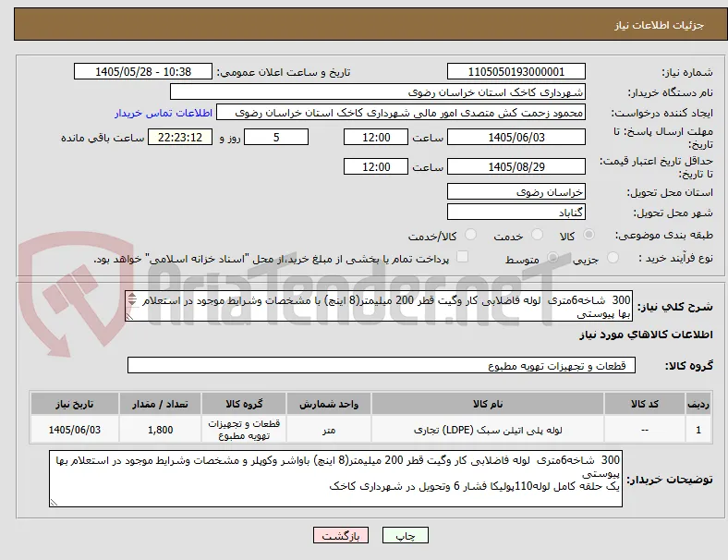Click the table date cell 1405/06/03
This screenshot has height=560, width=728.
(x=74, y=430)
